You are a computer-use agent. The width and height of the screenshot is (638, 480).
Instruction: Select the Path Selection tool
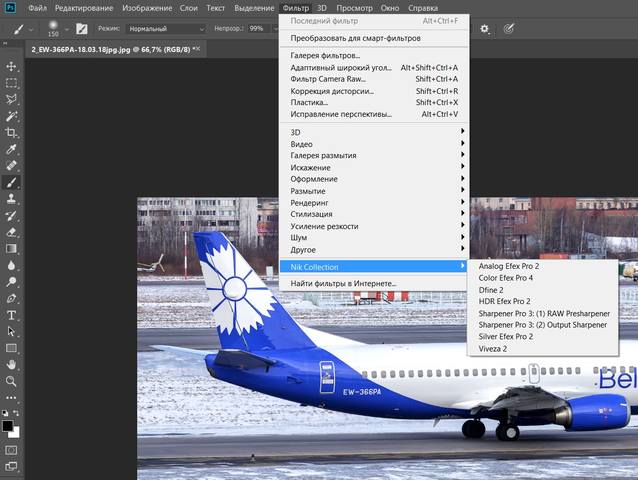(x=11, y=332)
